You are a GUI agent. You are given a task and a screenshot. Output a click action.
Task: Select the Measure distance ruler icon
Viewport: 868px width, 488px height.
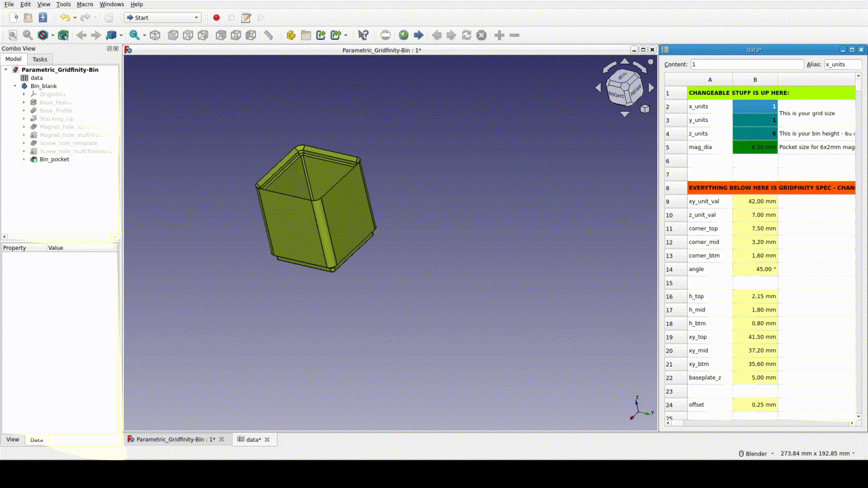[269, 35]
